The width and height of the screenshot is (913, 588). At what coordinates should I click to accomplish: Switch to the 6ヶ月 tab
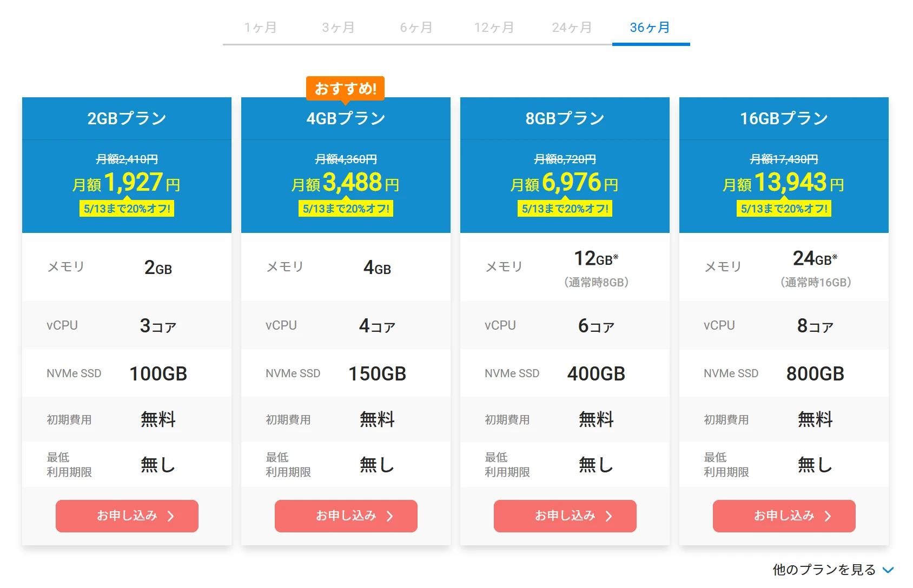416,28
